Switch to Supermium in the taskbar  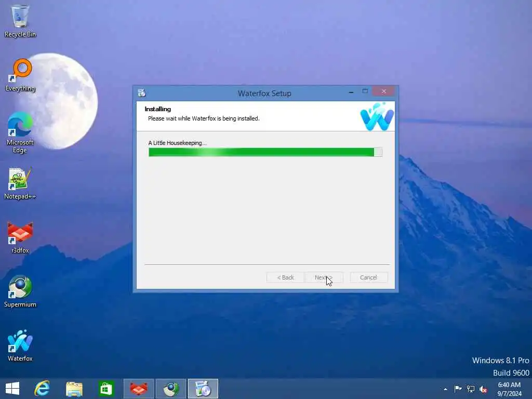tap(171, 389)
